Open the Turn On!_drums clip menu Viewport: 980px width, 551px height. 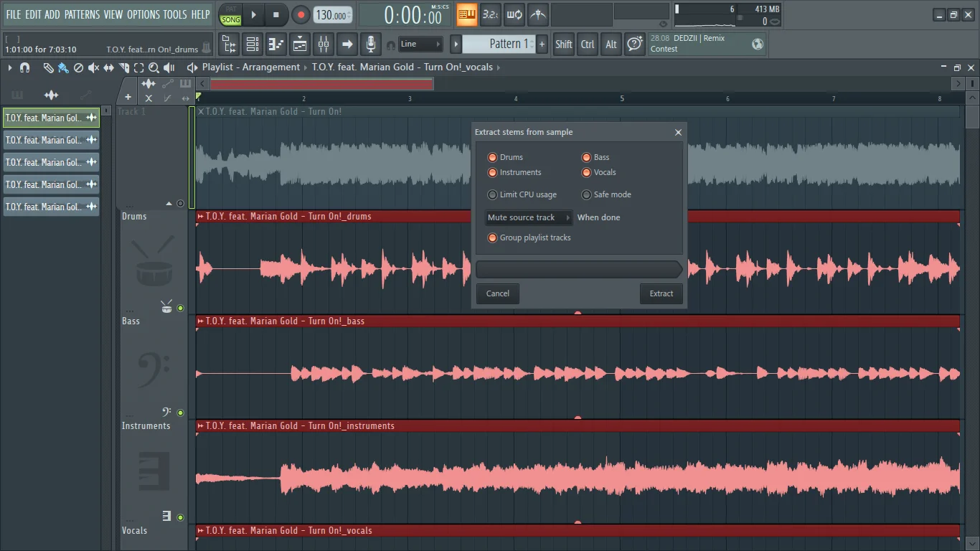pos(201,216)
